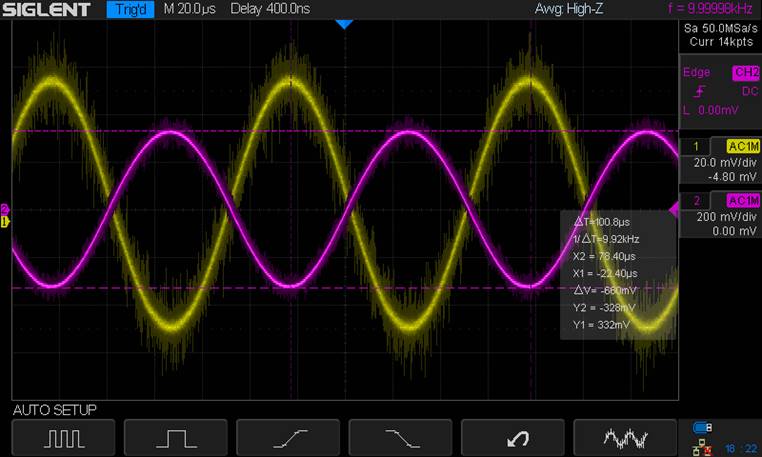
Task: Click the X1 = -22.40µs cursor value
Action: click(605, 273)
